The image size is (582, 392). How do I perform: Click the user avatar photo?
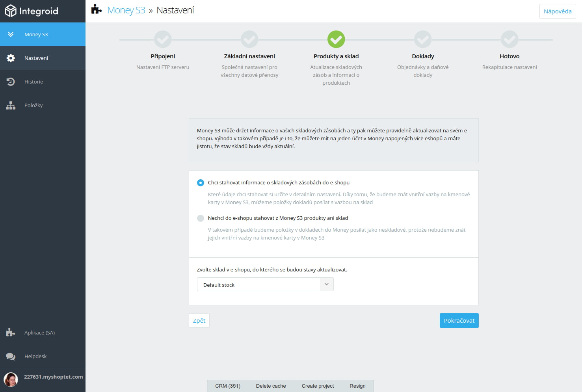pyautogui.click(x=11, y=380)
